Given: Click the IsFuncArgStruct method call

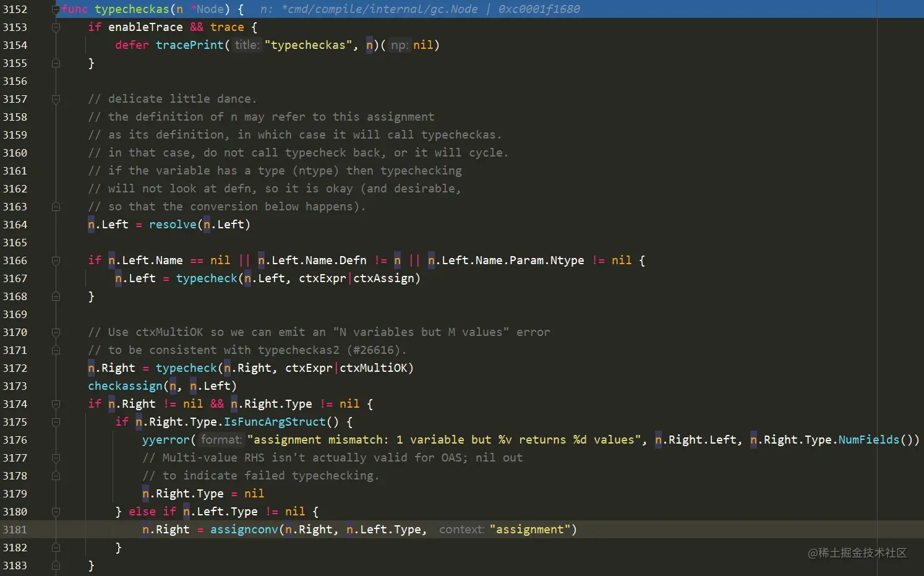Looking at the screenshot, I should point(275,422).
